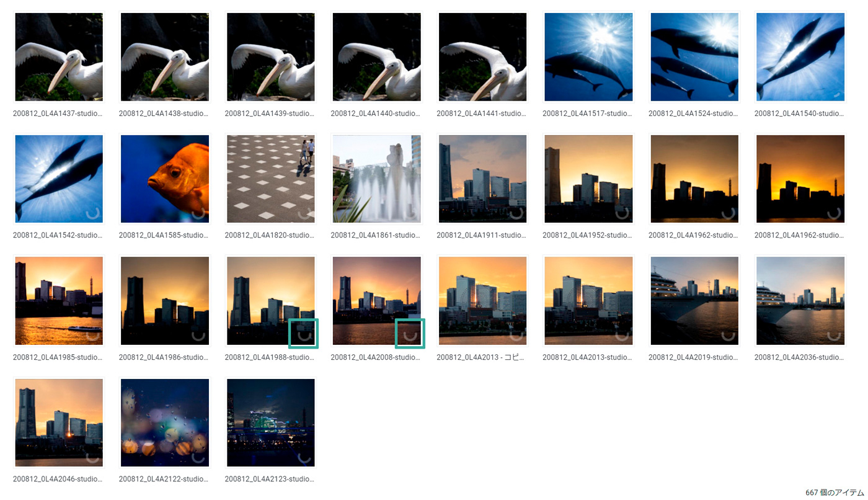Select file name 200812_0L4A1542-studio...
The height and width of the screenshot is (500, 868).
(58, 235)
